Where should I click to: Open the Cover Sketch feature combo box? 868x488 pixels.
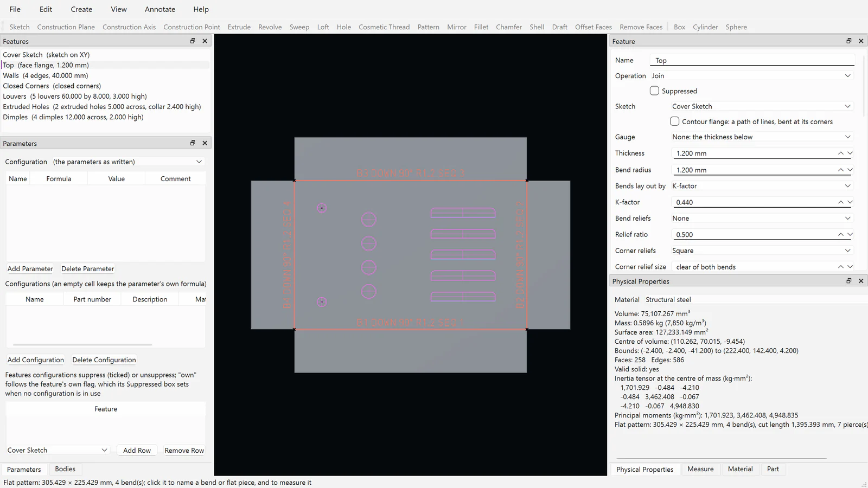pyautogui.click(x=58, y=450)
